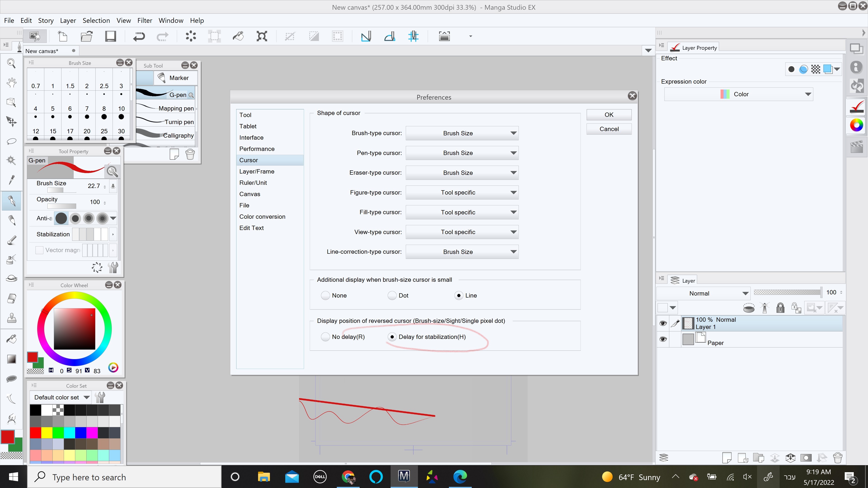This screenshot has width=868, height=488.
Task: Expand the Expression color Color dropdown
Action: coord(738,94)
